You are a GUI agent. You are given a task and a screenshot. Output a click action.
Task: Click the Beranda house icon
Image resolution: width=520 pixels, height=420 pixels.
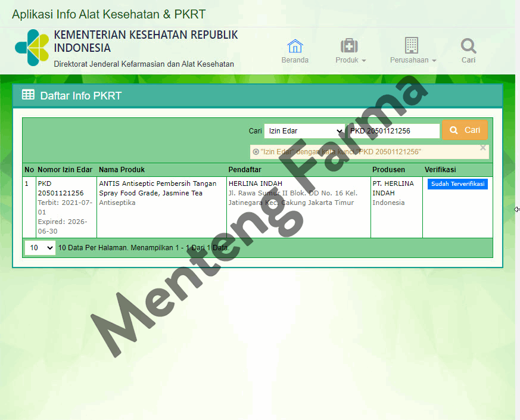click(x=295, y=46)
